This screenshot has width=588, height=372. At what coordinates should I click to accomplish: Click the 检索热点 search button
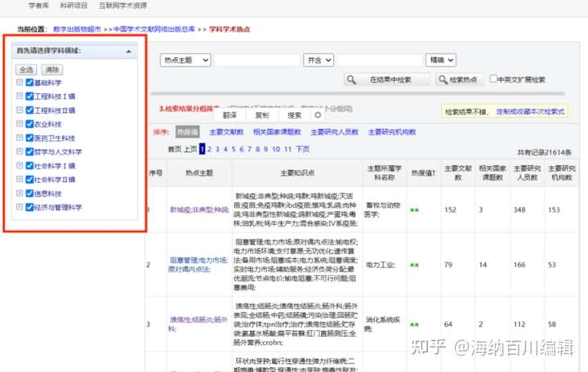click(x=457, y=80)
